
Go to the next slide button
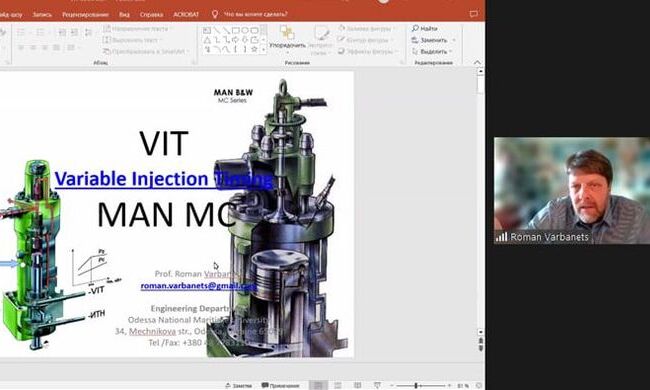click(x=480, y=348)
